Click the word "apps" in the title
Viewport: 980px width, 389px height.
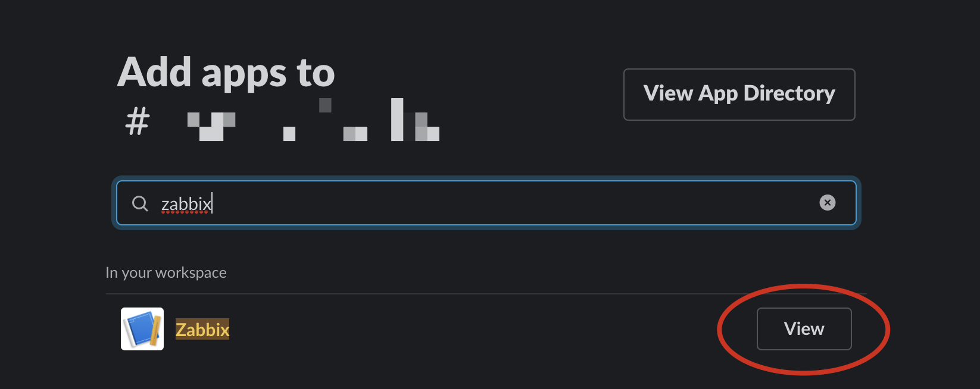[244, 74]
